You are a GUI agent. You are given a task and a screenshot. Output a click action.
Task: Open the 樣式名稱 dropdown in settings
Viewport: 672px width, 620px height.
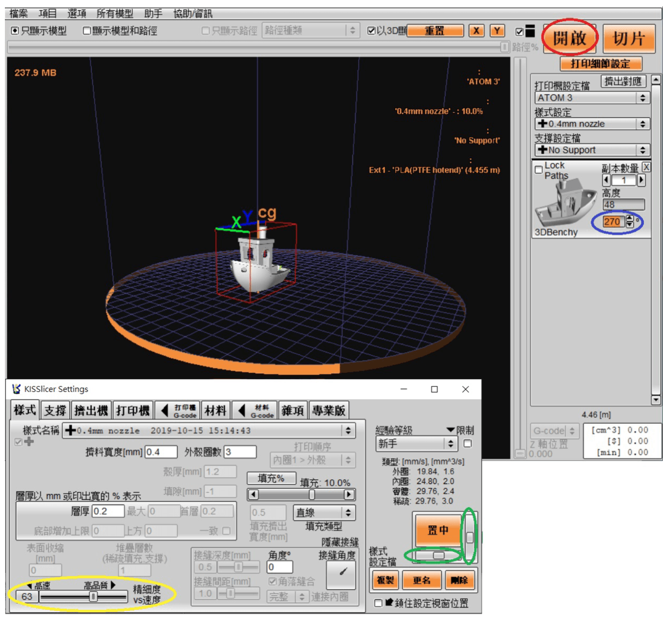(x=209, y=430)
